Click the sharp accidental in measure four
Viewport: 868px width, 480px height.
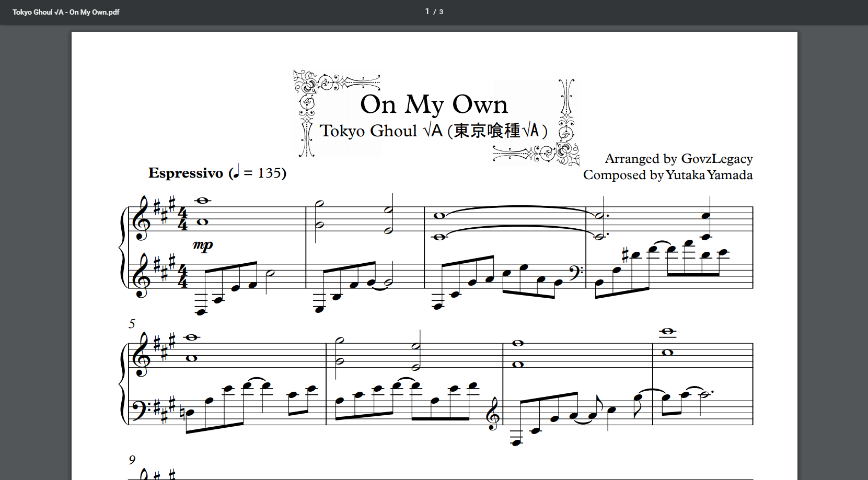point(624,255)
